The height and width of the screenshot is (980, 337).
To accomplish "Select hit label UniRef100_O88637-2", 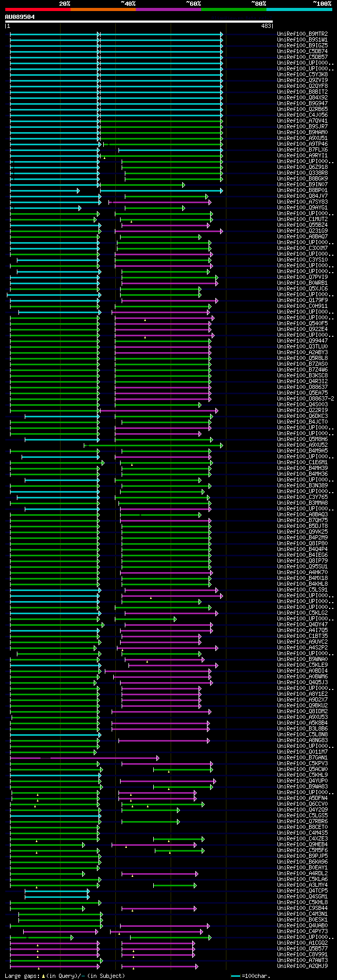I will 305,399.
